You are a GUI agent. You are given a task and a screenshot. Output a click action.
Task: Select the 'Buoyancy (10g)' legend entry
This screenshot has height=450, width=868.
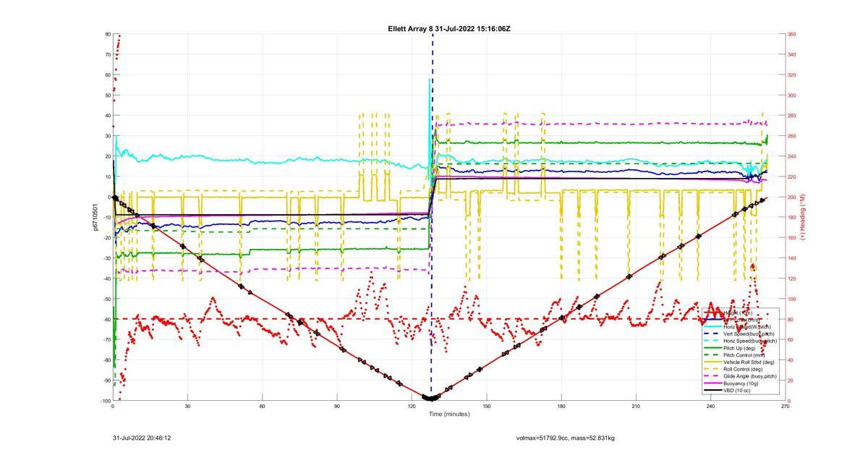pyautogui.click(x=731, y=383)
